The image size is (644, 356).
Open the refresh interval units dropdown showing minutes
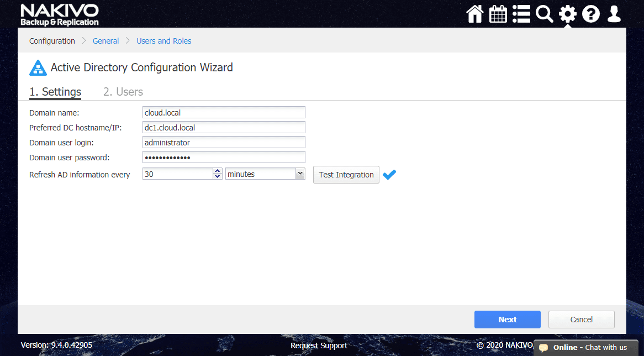[x=265, y=174]
